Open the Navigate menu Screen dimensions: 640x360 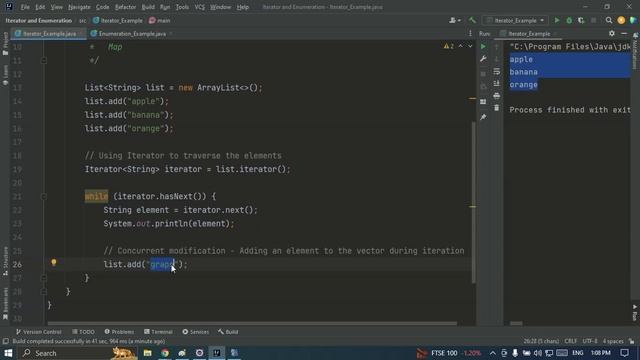tap(79, 7)
